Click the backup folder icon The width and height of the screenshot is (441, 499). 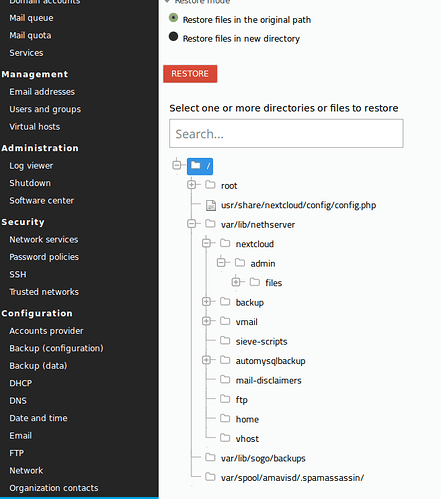(225, 302)
